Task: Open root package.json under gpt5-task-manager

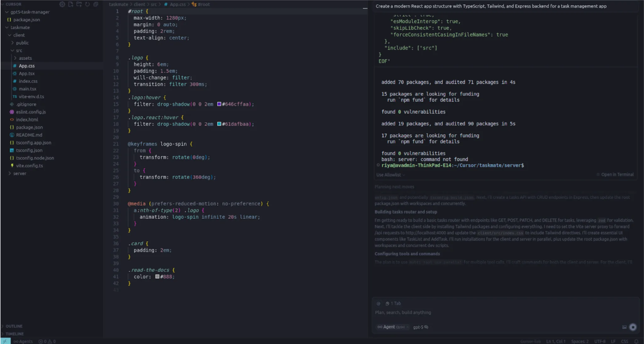Action: pyautogui.click(x=26, y=19)
